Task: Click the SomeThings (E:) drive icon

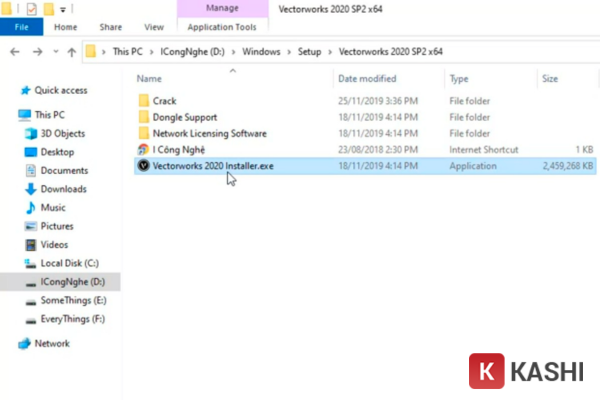Action: tap(31, 302)
